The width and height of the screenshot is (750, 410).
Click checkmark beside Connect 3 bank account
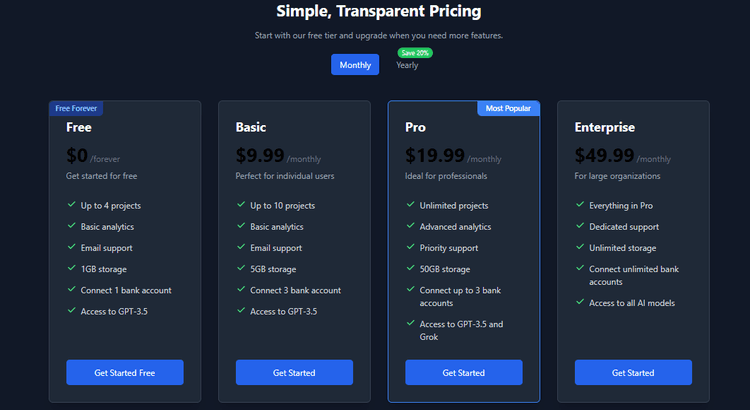241,289
